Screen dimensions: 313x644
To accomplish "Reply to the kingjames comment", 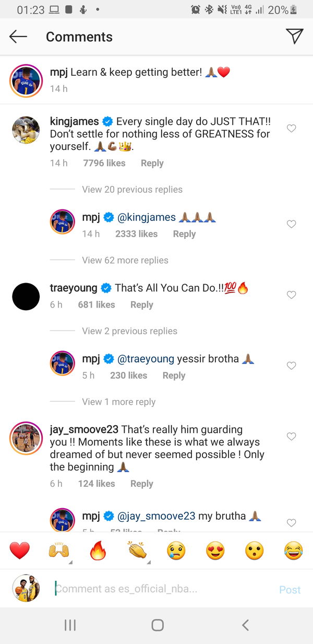I will [152, 163].
